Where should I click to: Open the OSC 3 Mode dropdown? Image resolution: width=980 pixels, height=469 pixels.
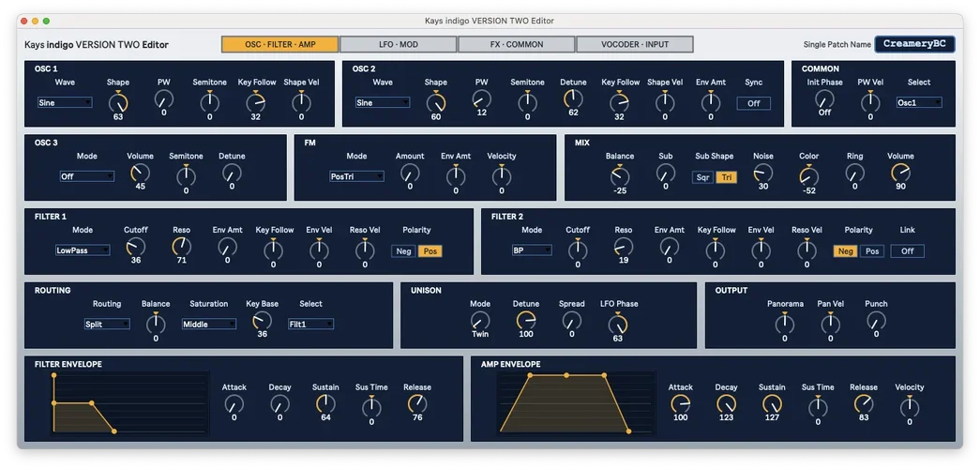click(x=87, y=176)
